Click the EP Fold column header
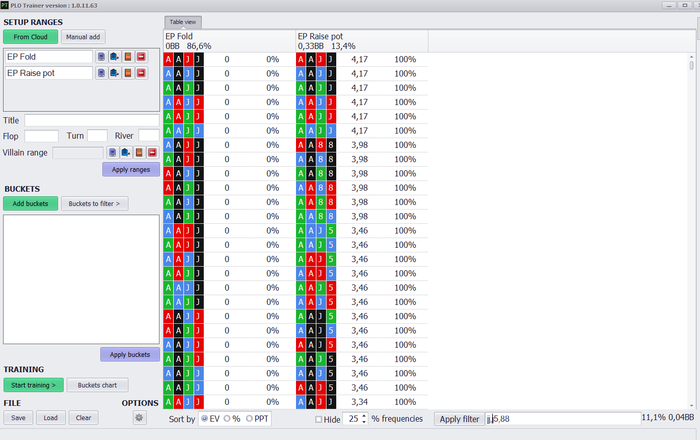The height and width of the screenshot is (440, 700). coord(229,41)
